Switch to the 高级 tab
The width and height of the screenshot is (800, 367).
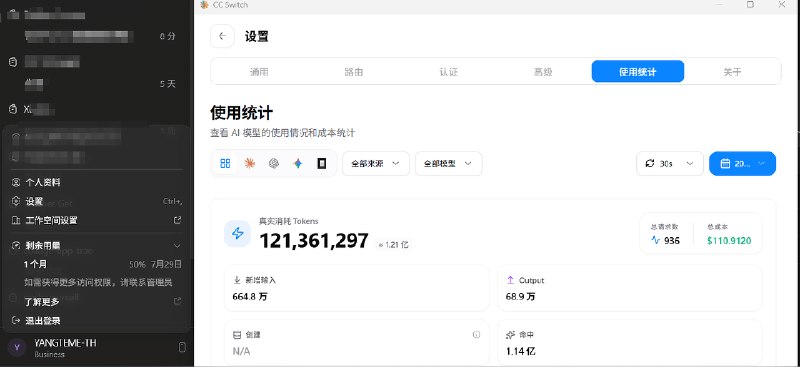click(543, 71)
